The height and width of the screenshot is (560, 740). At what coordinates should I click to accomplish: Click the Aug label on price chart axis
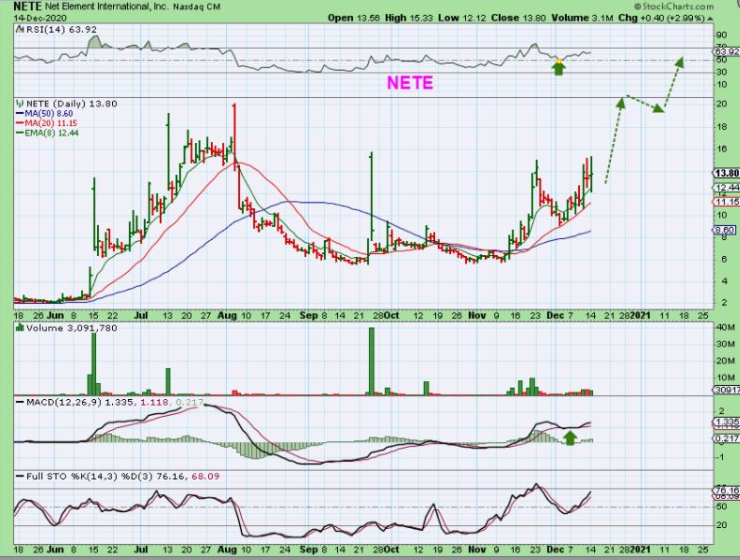pyautogui.click(x=227, y=315)
